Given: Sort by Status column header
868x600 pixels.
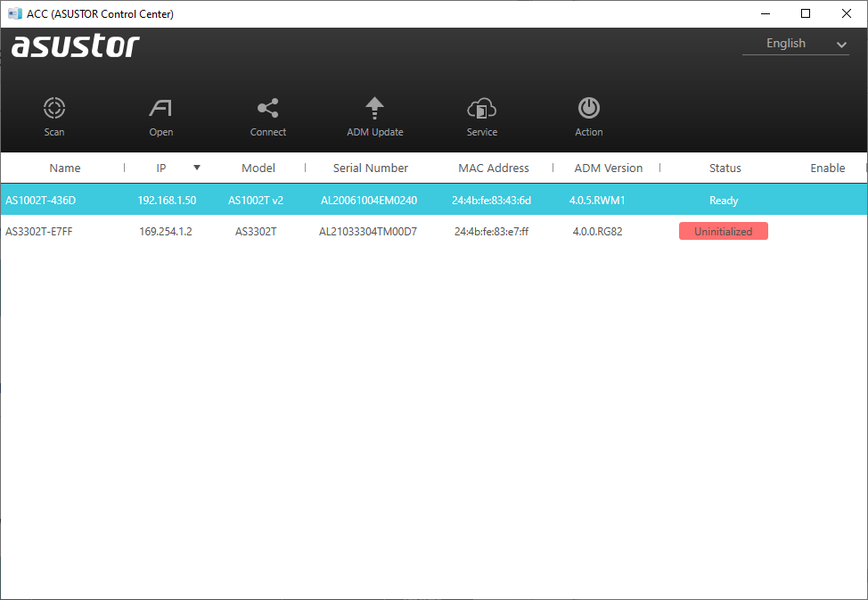Looking at the screenshot, I should pyautogui.click(x=725, y=168).
